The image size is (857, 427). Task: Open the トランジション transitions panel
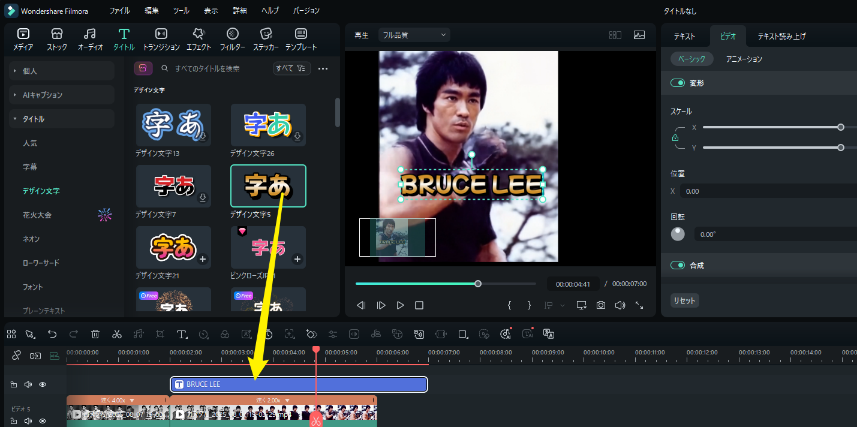[161, 39]
